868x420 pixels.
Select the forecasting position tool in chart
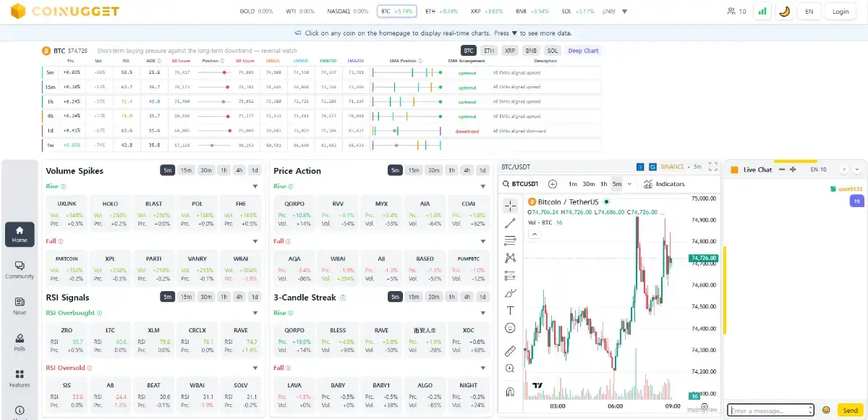click(510, 275)
